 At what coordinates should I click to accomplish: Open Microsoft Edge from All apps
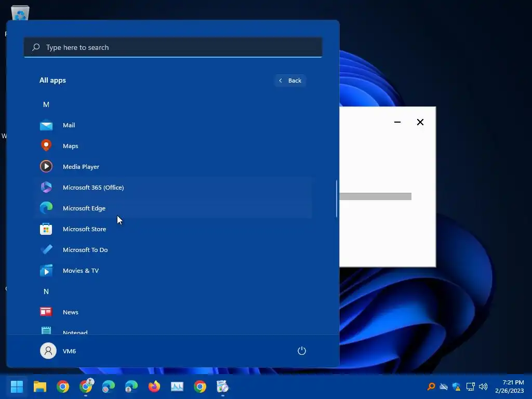point(172,208)
